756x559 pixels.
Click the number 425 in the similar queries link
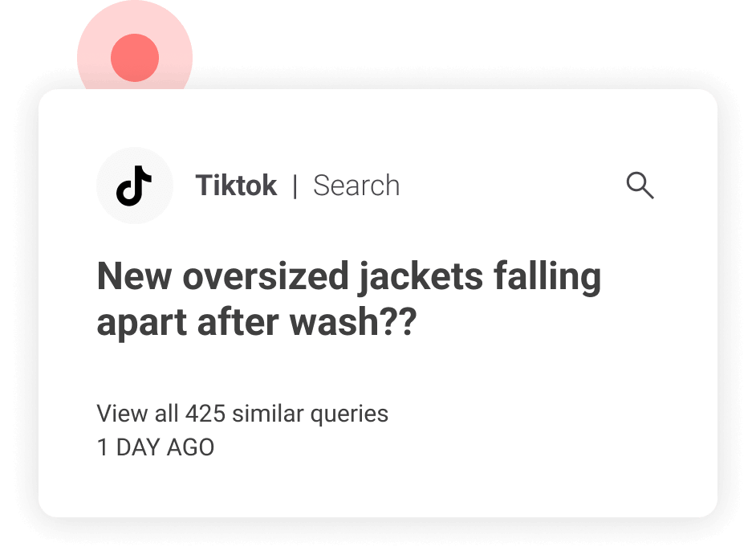click(x=205, y=414)
